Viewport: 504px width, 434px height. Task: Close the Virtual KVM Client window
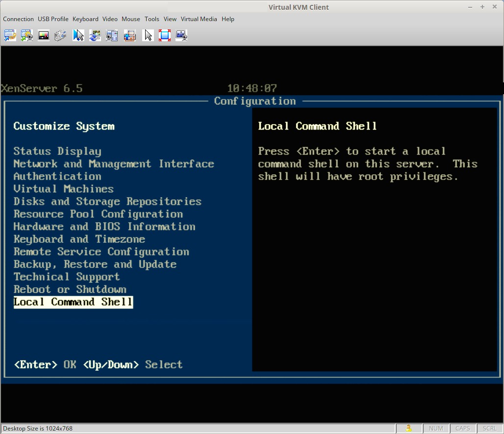coord(495,7)
